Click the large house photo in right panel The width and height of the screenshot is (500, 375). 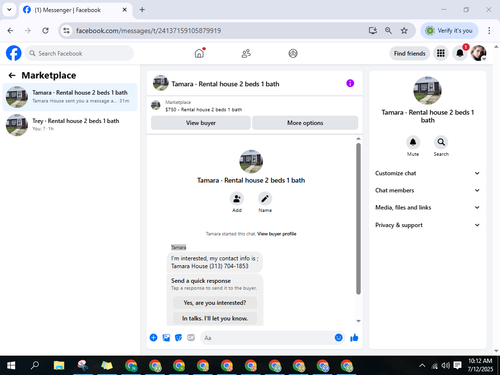[427, 91]
